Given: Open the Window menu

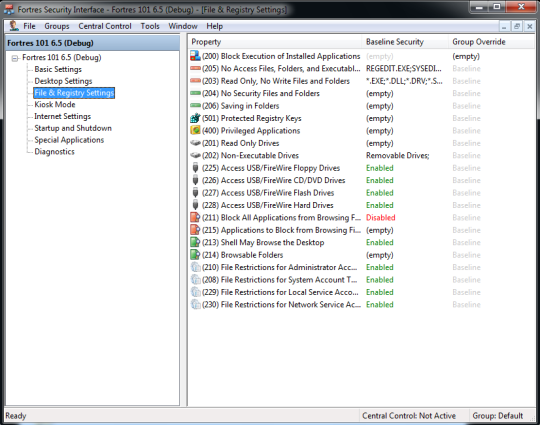Looking at the screenshot, I should [183, 26].
